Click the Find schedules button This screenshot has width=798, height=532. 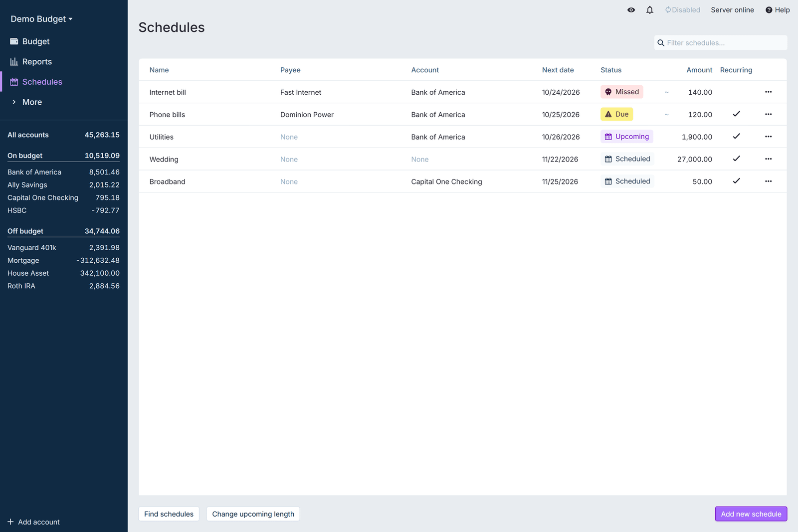coord(169,514)
